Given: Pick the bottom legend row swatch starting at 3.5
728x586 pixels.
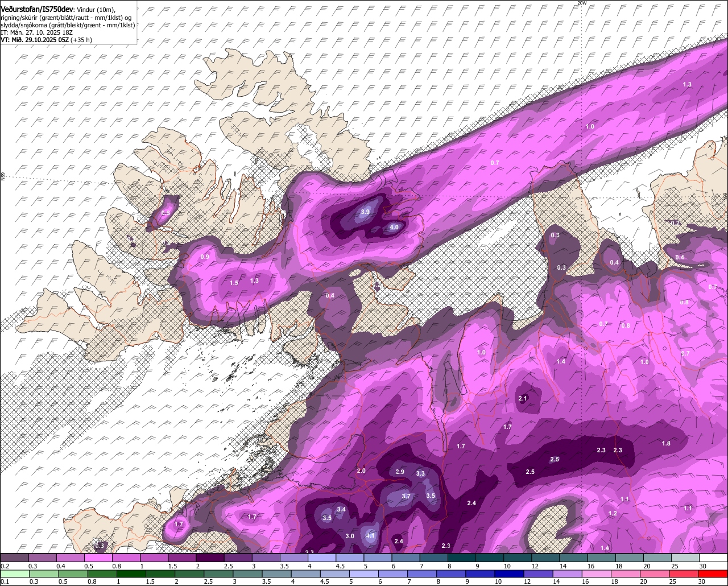Looking at the screenshot, I should [x=276, y=574].
